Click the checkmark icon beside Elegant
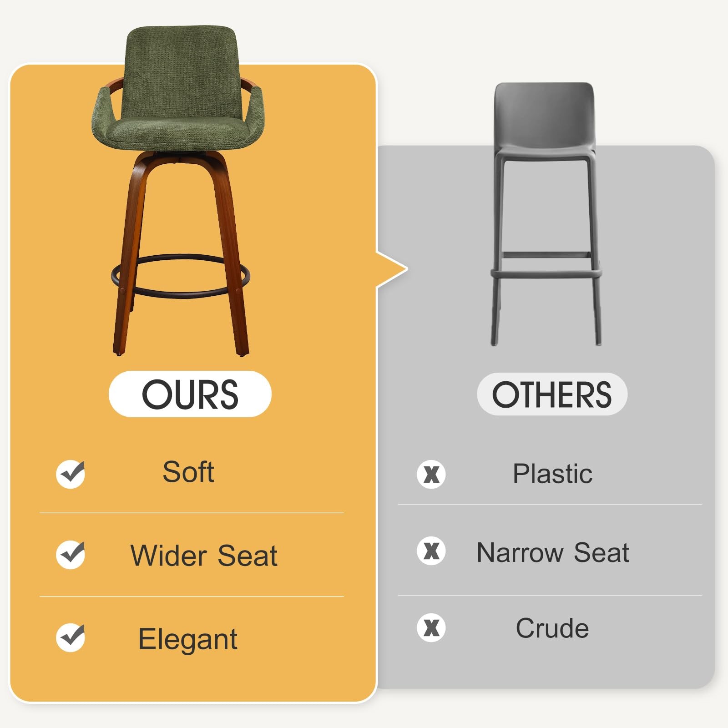Screen dimensions: 728x728 point(71,637)
